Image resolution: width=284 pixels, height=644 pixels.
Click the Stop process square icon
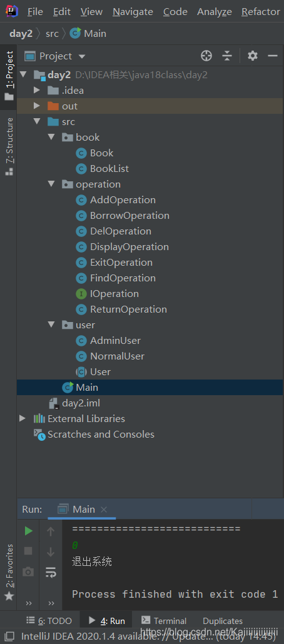pyautogui.click(x=28, y=551)
